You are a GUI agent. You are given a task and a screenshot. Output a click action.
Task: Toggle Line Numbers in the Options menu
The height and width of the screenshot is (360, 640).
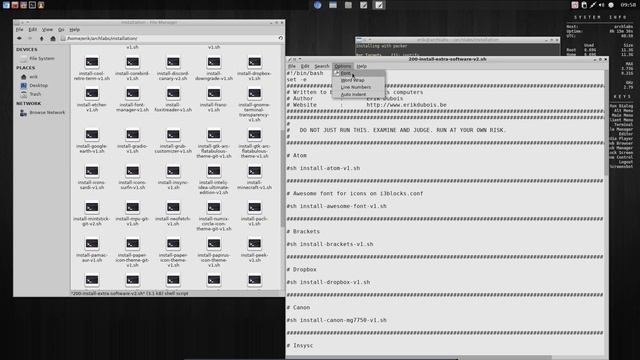point(358,87)
